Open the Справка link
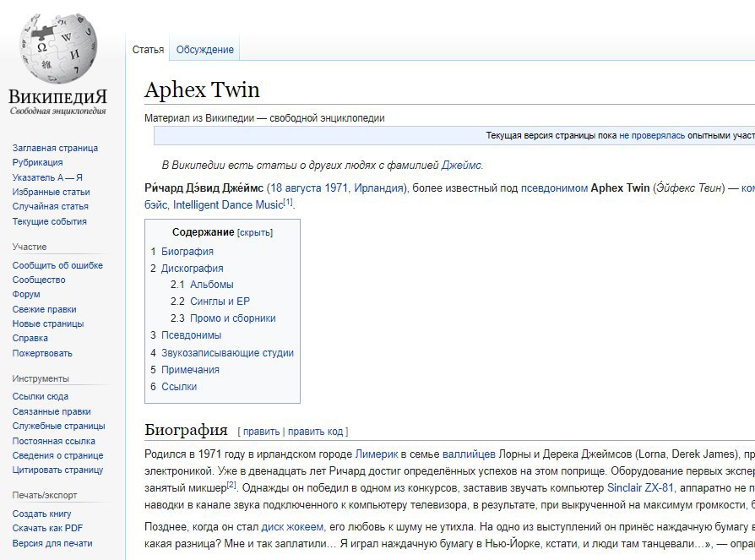 (x=30, y=338)
